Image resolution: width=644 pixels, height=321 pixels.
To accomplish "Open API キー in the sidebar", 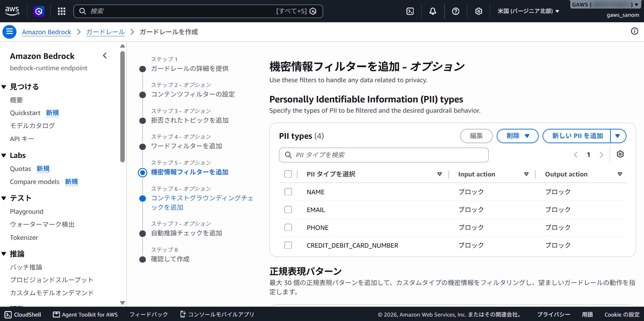I will point(22,139).
